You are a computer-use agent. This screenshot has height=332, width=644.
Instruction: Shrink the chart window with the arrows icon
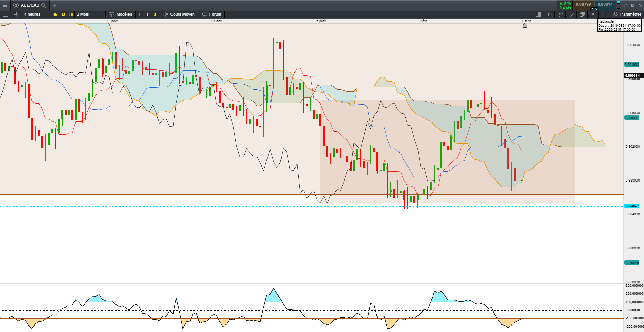(625, 5)
